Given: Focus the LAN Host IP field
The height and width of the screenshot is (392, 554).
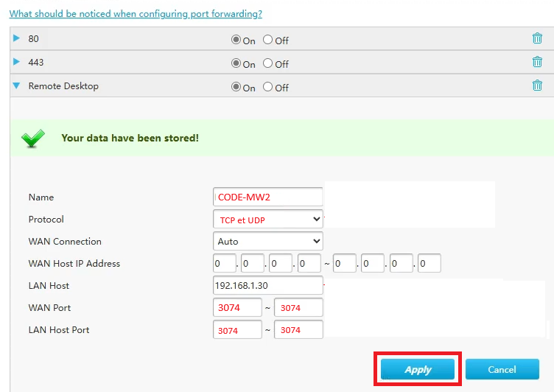Looking at the screenshot, I should point(267,285).
